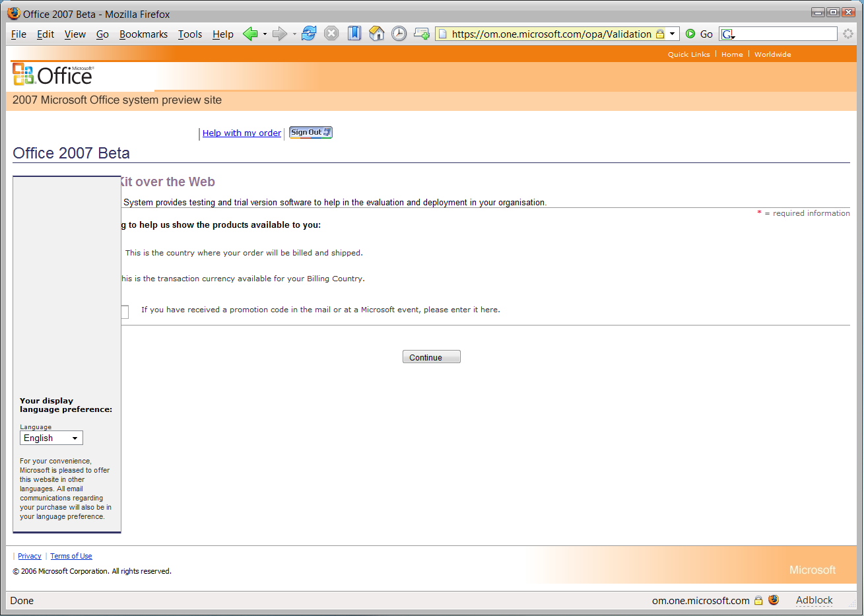Screen dimensions: 864x616
Task: Focus the web search input field
Action: 786,34
